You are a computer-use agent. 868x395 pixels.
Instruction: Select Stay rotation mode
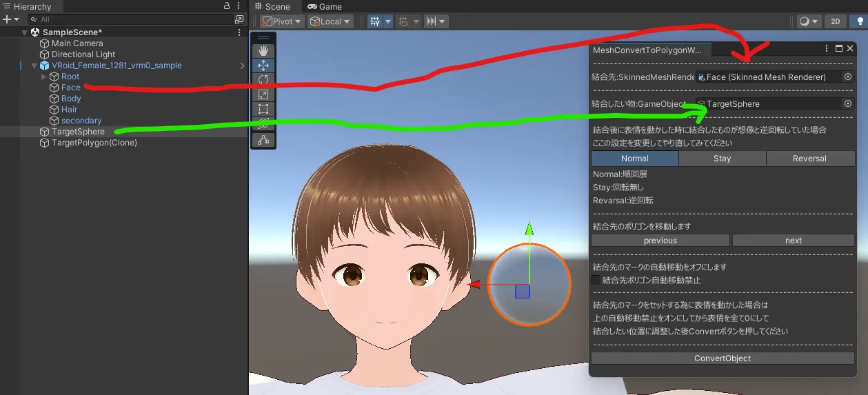(x=722, y=159)
